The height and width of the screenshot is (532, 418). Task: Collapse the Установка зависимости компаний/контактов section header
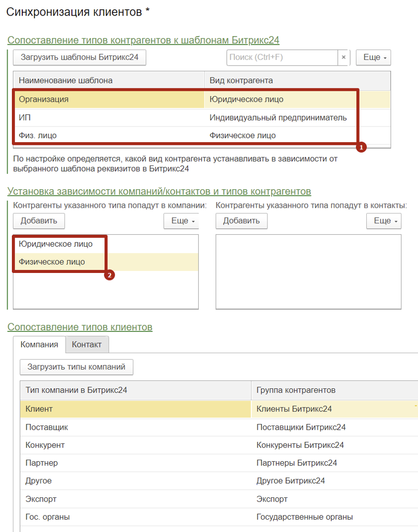[x=159, y=191]
